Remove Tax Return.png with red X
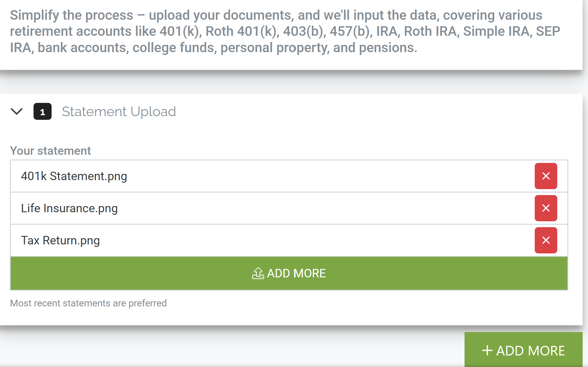Screen dimensions: 588x367 click(546, 240)
